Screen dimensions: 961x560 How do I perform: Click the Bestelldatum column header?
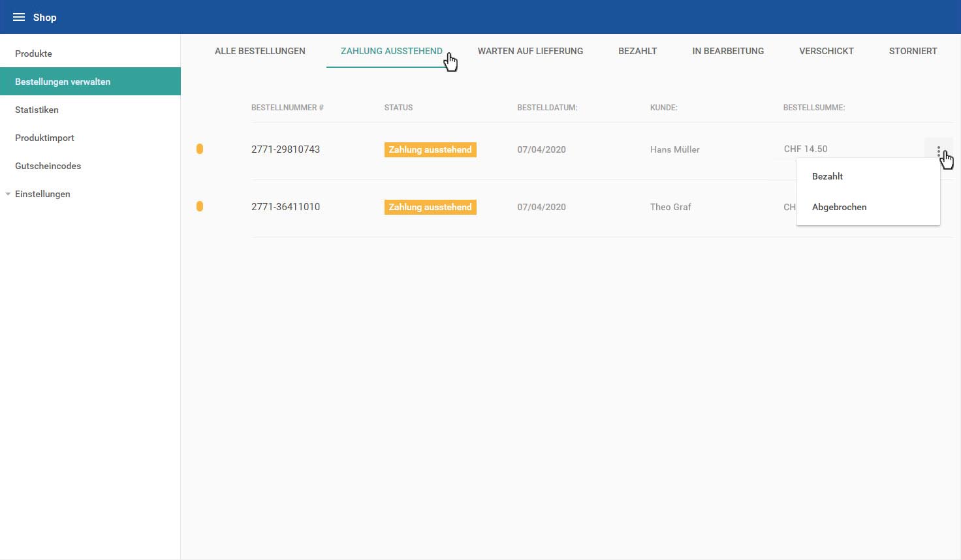point(547,108)
